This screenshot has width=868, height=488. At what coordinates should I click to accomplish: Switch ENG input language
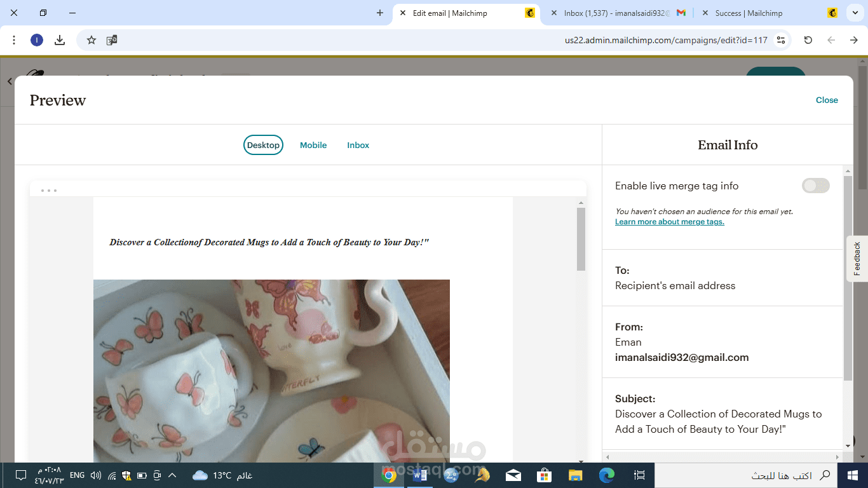[x=77, y=475]
